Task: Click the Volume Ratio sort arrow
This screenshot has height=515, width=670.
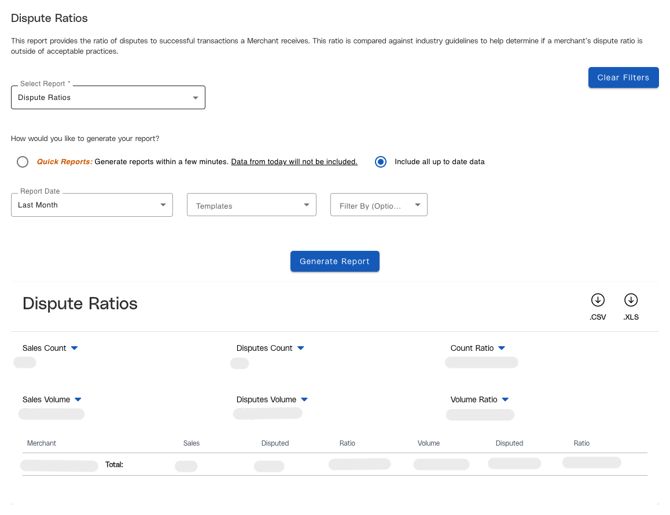Action: pos(505,400)
